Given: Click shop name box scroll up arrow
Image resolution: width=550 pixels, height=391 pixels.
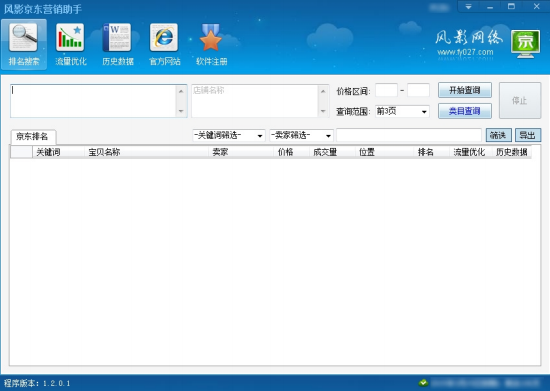Looking at the screenshot, I should [x=323, y=91].
